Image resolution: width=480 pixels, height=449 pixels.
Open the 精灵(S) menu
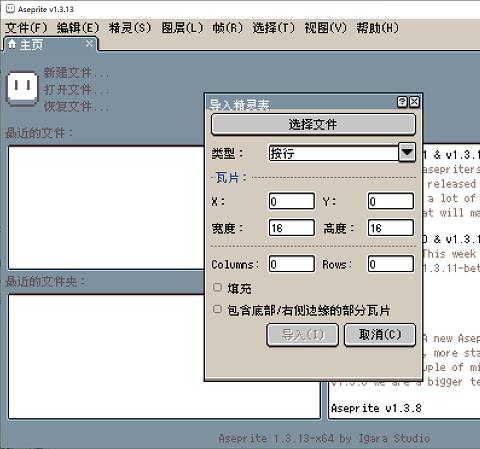point(130,27)
